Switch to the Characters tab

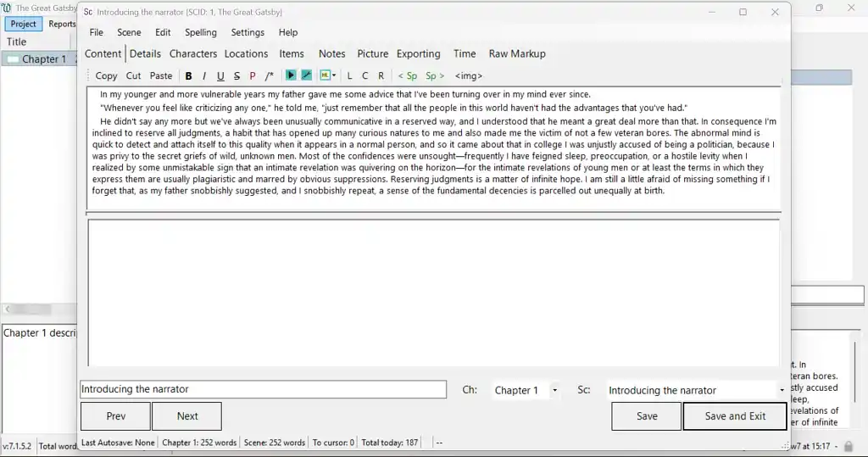(x=193, y=53)
